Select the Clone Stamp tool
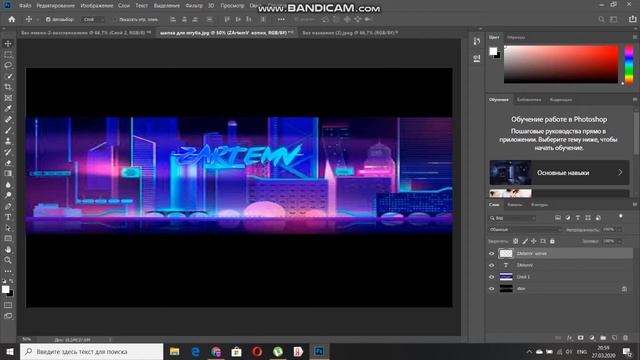The width and height of the screenshot is (640, 360). (x=8, y=141)
